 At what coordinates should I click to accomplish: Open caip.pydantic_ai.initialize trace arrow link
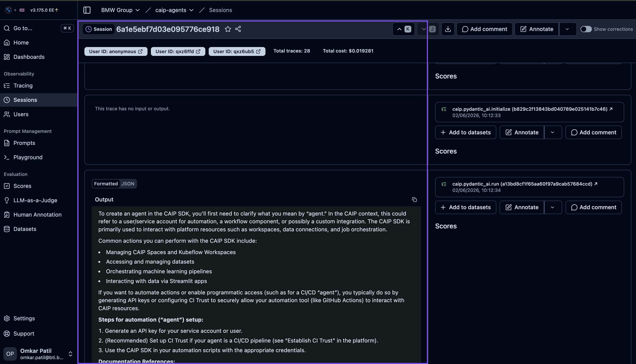pos(611,109)
